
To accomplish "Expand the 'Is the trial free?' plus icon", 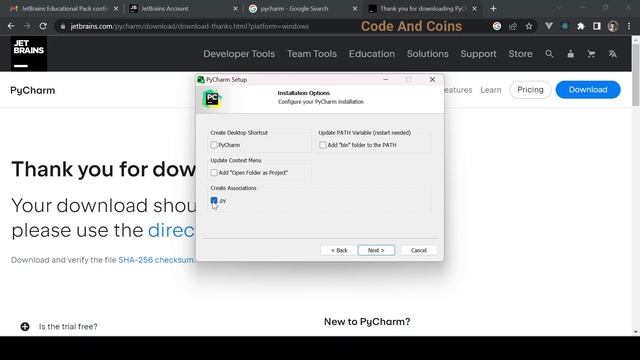I will [25, 327].
